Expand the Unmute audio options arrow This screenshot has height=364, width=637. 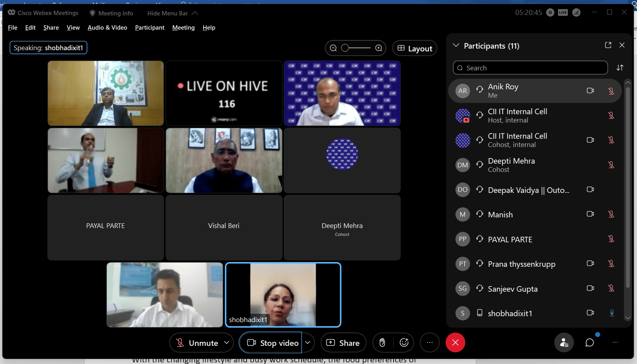point(227,343)
